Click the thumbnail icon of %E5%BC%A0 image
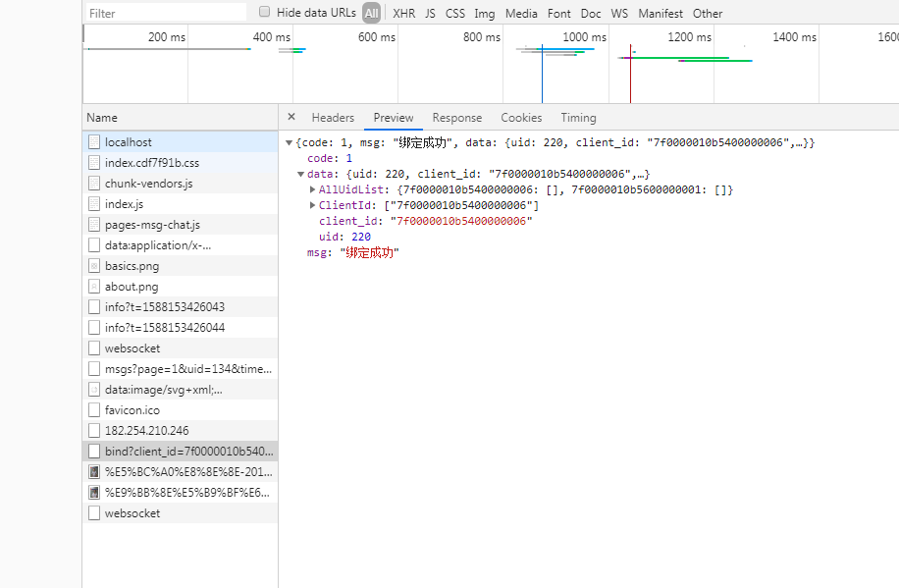Image resolution: width=899 pixels, height=588 pixels. click(x=94, y=472)
